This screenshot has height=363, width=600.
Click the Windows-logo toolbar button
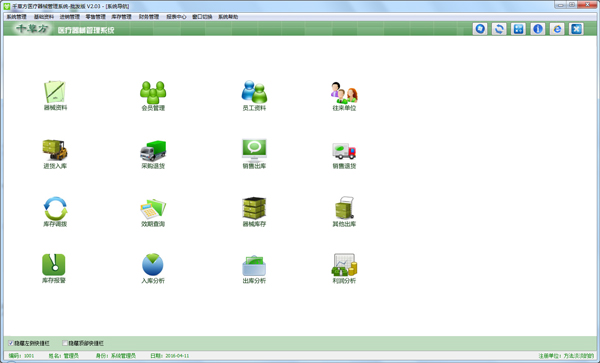[x=480, y=29]
